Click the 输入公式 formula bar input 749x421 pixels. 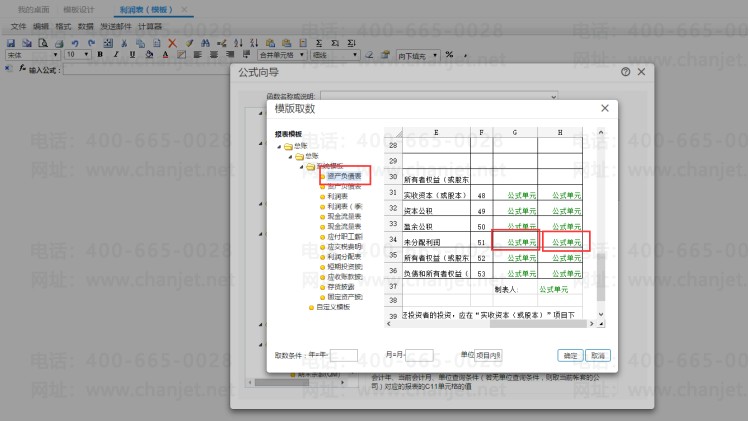point(147,70)
